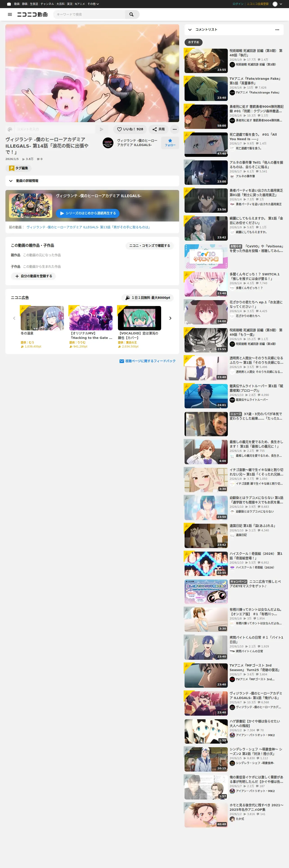The image size is (289, 868).
Task: Open the CeVIO クリエイト祭 banner thumbnail
Action: tap(206, 256)
